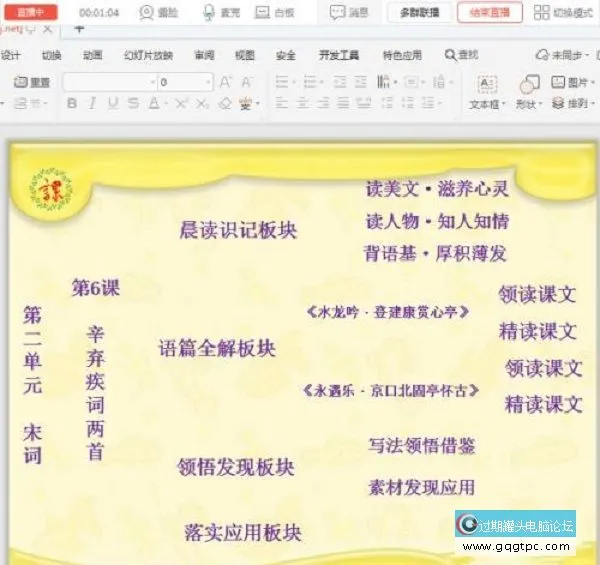Screen dimensions: 600x565
Task: Click the 多群联播 multi-group broadcast button
Action: coord(420,13)
